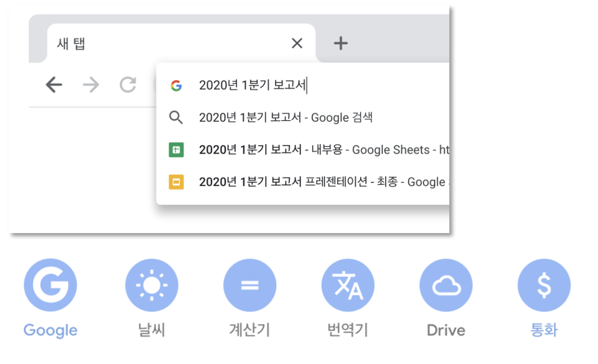Click the browser back arrow
The height and width of the screenshot is (364, 598).
pyautogui.click(x=54, y=85)
